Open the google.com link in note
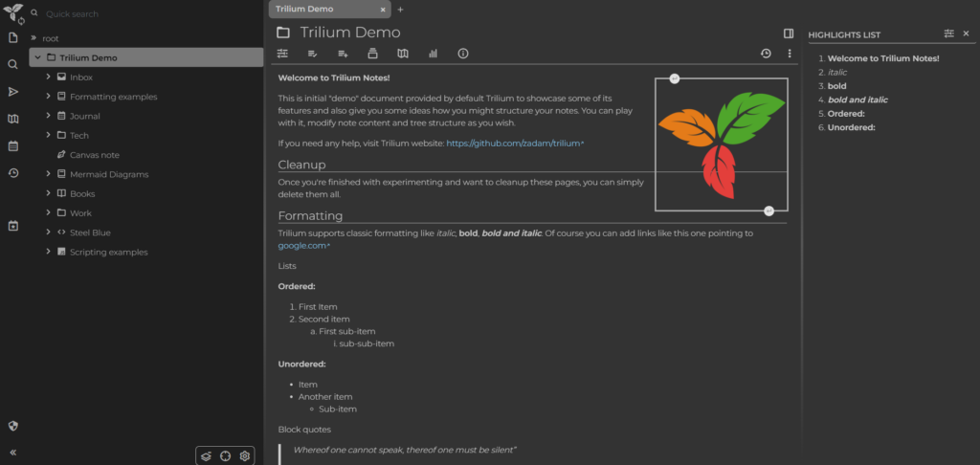 [x=301, y=246]
